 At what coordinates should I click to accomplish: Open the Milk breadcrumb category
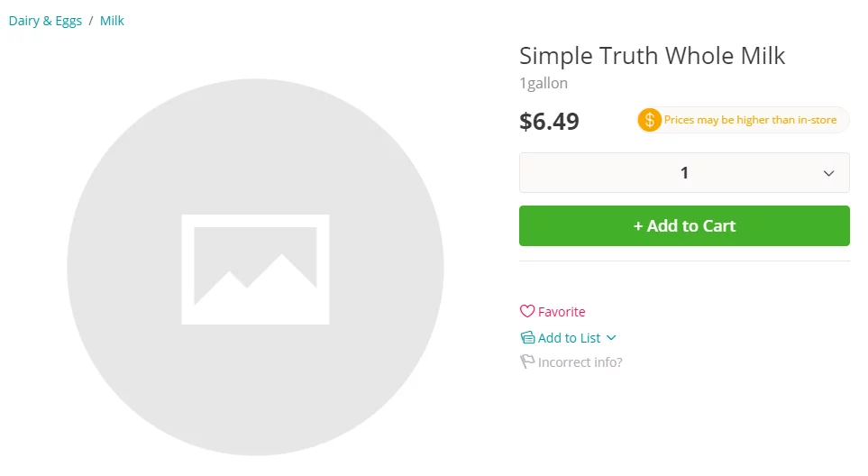112,21
